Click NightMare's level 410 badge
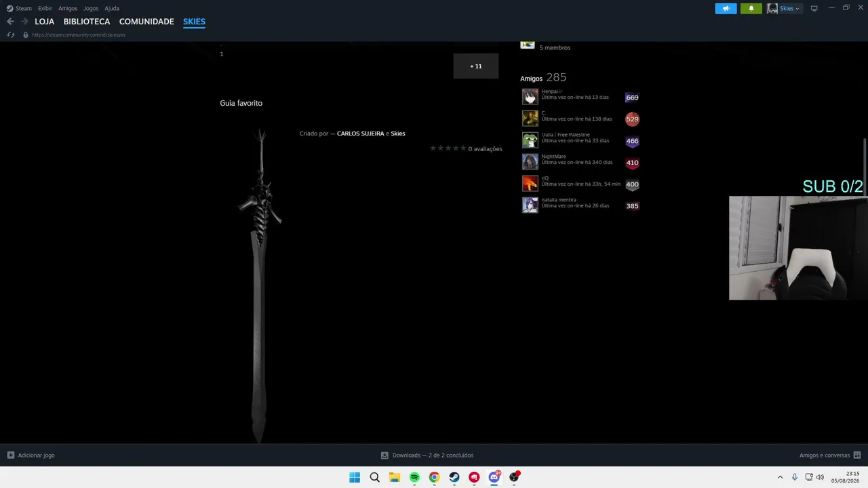Image resolution: width=868 pixels, height=488 pixels. tap(632, 163)
